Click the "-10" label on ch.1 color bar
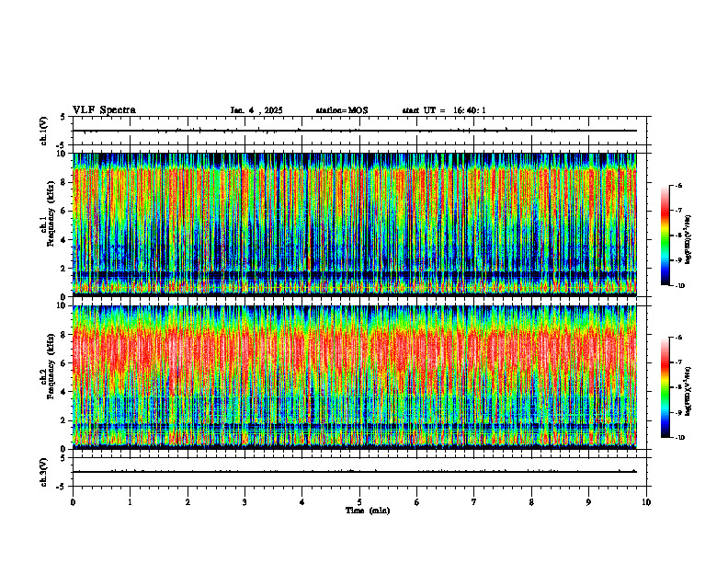Screen dimensions: 728x563 [680, 286]
